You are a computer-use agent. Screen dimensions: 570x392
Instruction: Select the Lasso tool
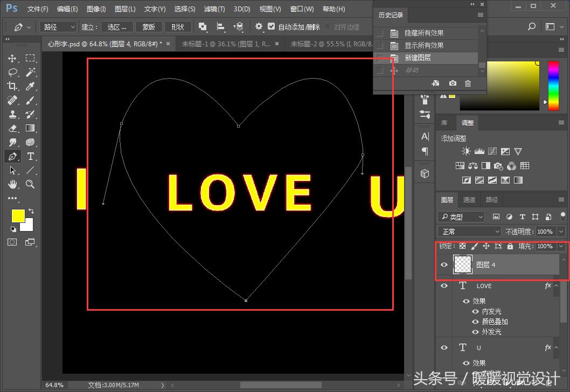(x=12, y=72)
